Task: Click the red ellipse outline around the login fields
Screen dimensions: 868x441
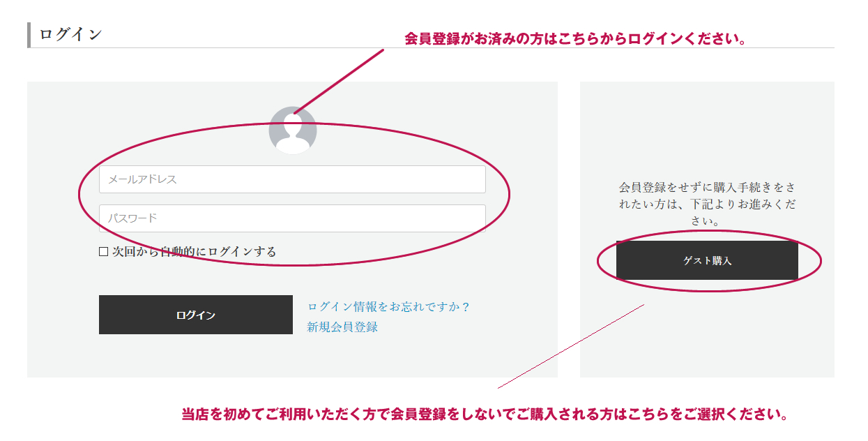Action: click(79, 194)
